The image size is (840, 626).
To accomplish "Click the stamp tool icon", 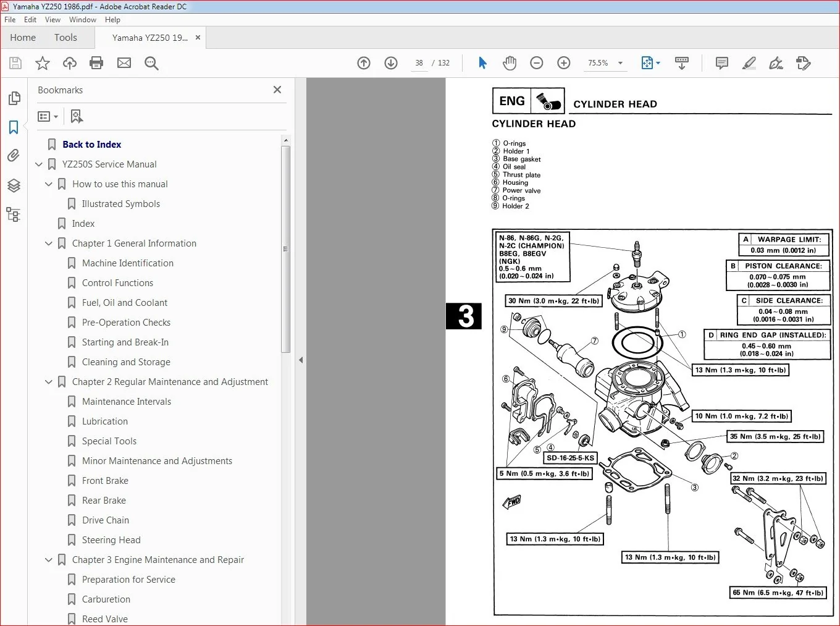I will click(803, 63).
